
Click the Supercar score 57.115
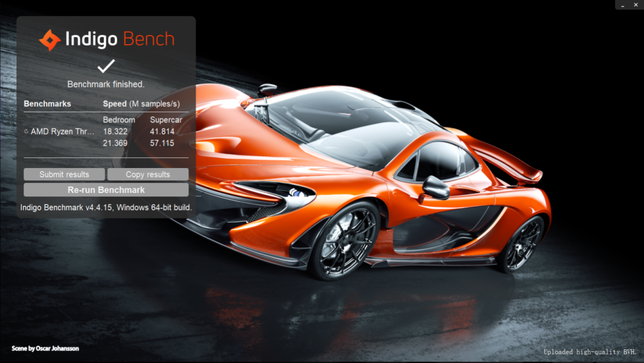pyautogui.click(x=162, y=143)
